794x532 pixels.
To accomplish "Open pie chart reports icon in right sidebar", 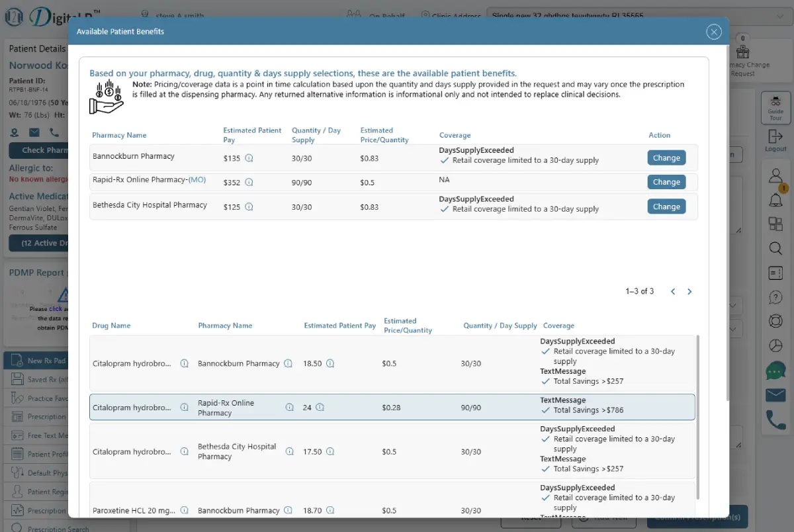I will coord(775,345).
